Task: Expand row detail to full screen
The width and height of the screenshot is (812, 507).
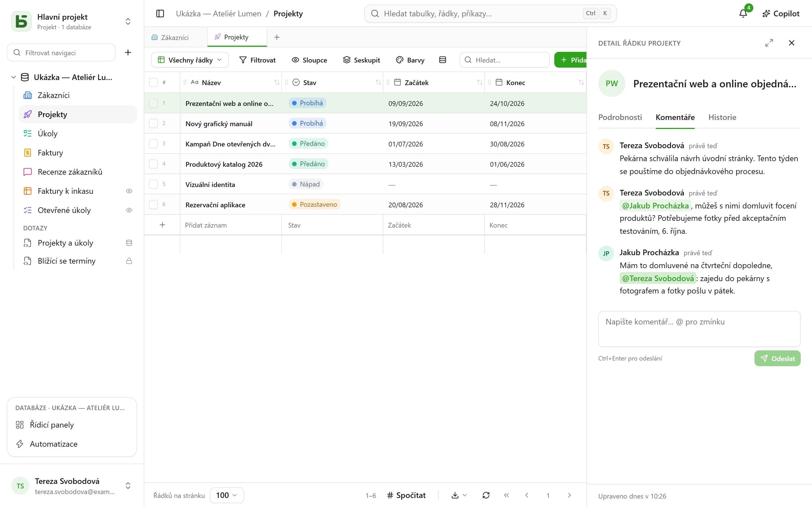Action: tap(769, 43)
